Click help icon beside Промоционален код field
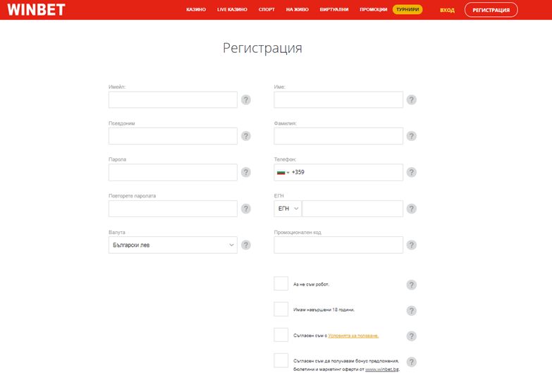Viewport: 552px width, 392px height. tap(412, 245)
